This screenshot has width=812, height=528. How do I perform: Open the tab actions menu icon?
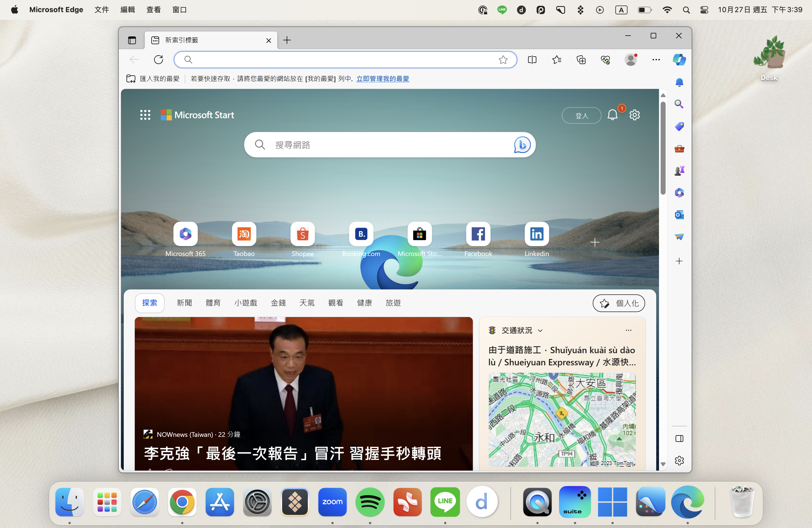coord(132,40)
